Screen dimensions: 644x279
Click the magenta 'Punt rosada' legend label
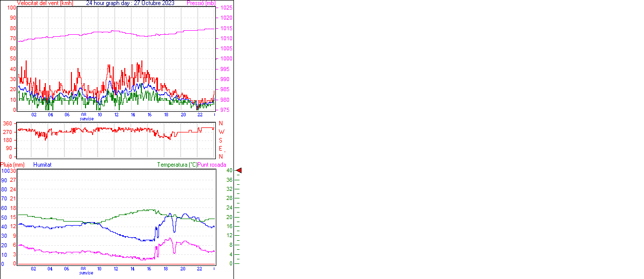point(212,165)
